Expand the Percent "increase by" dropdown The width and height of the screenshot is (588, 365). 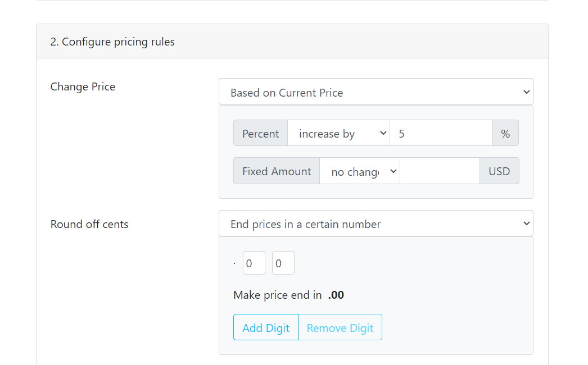(x=338, y=134)
